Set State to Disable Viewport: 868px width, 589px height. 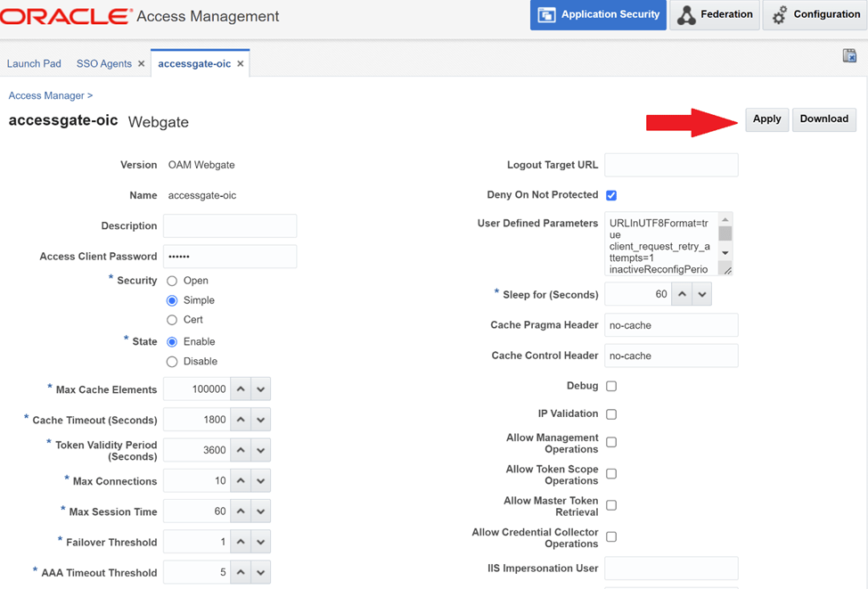pos(172,362)
